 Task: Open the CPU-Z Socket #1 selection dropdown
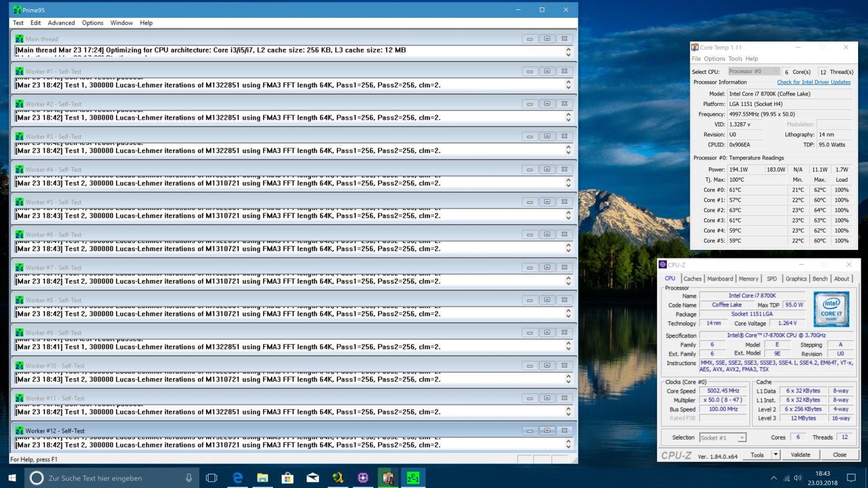pyautogui.click(x=723, y=437)
